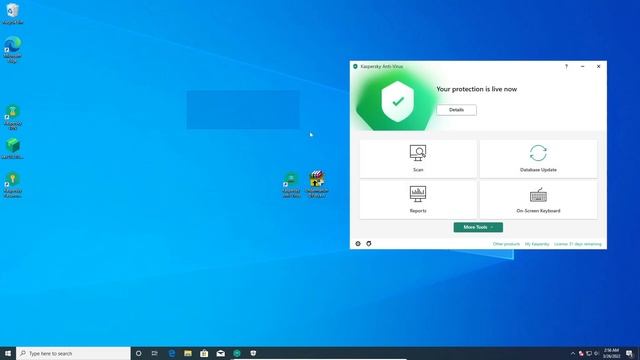The height and width of the screenshot is (360, 640).
Task: Open the Other products link
Action: pos(506,244)
